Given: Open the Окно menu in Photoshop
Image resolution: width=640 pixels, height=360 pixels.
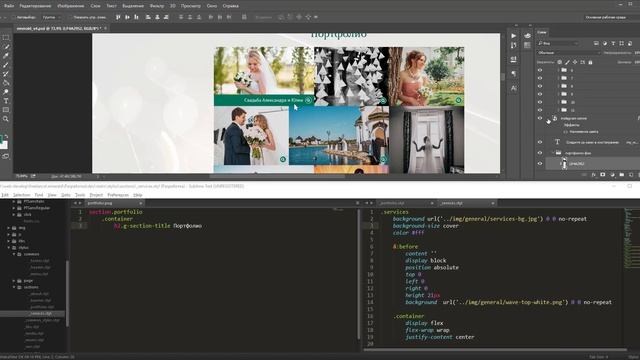Looking at the screenshot, I should 212,6.
